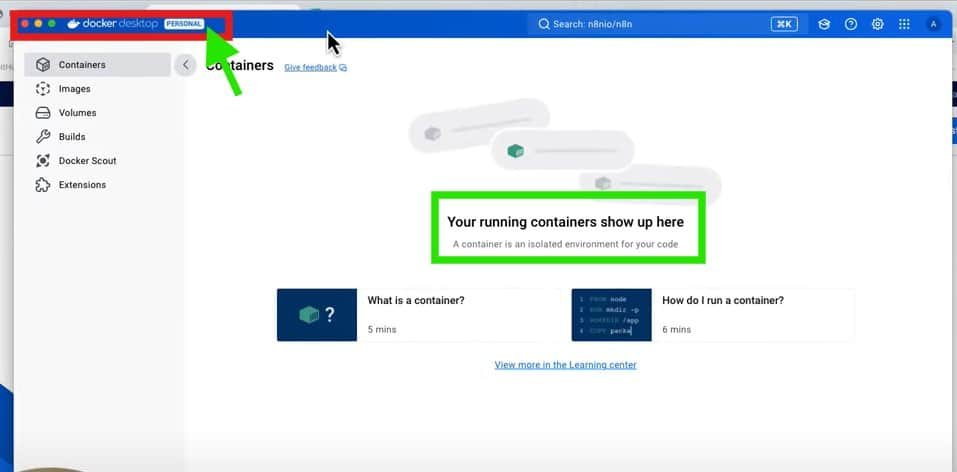Click the "5 mins" duration text

click(x=381, y=329)
